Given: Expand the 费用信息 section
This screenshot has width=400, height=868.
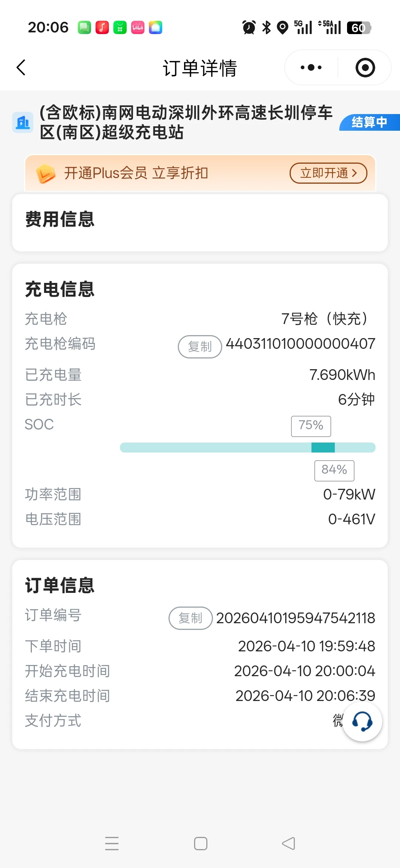Looking at the screenshot, I should pos(200,219).
